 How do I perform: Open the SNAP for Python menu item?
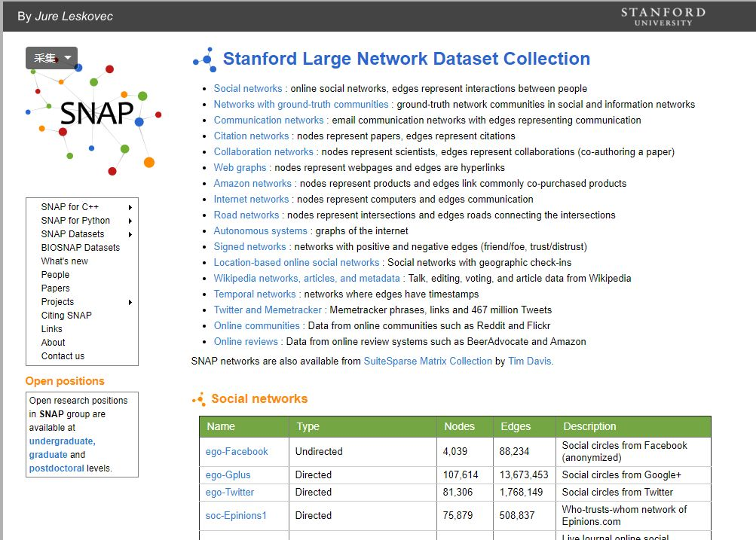pyautogui.click(x=75, y=220)
